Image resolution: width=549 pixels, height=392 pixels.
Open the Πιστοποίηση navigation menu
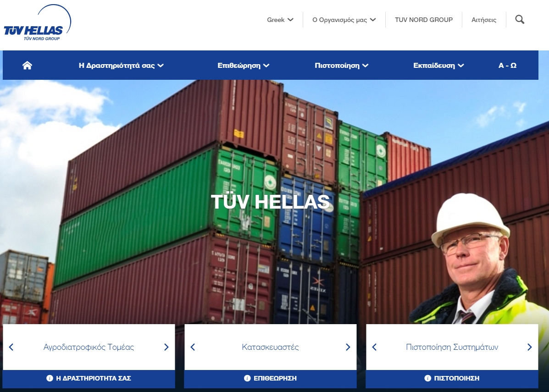pyautogui.click(x=341, y=66)
